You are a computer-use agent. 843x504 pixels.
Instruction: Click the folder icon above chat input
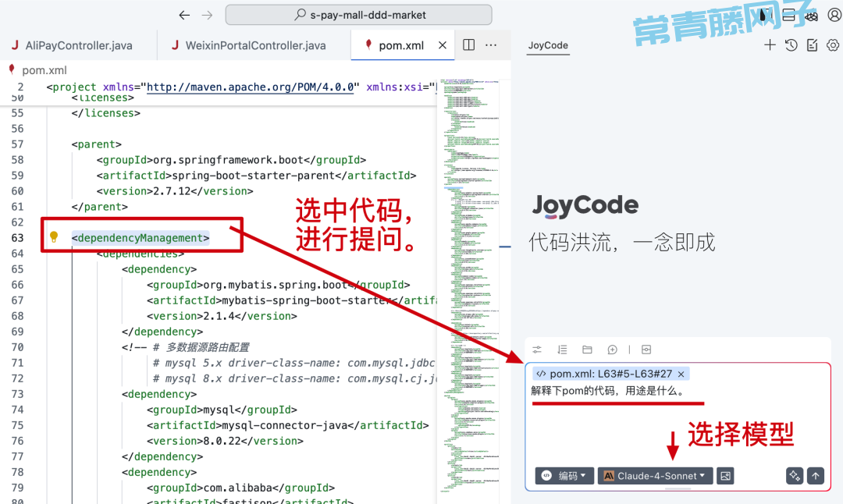[587, 350]
